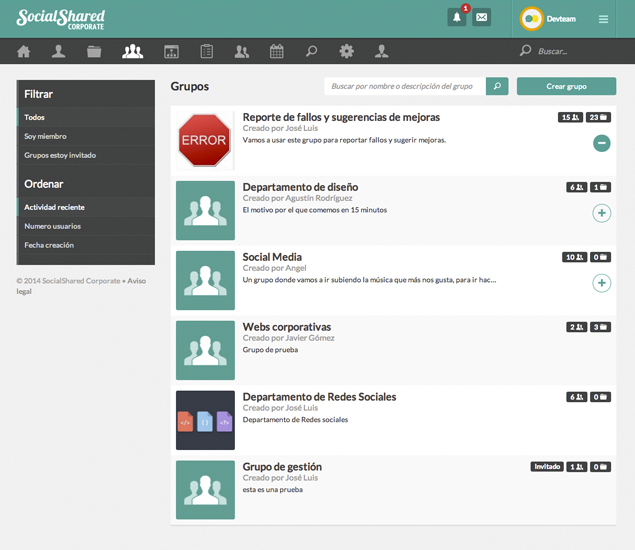Image resolution: width=635 pixels, height=550 pixels.
Task: Join Departamento de diseño with plus button
Action: 601,213
